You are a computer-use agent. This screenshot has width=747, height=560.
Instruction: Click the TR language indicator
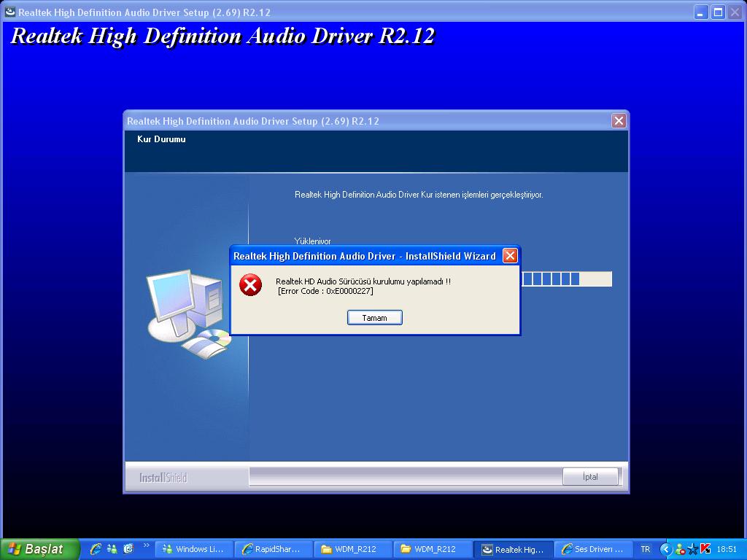click(x=645, y=549)
